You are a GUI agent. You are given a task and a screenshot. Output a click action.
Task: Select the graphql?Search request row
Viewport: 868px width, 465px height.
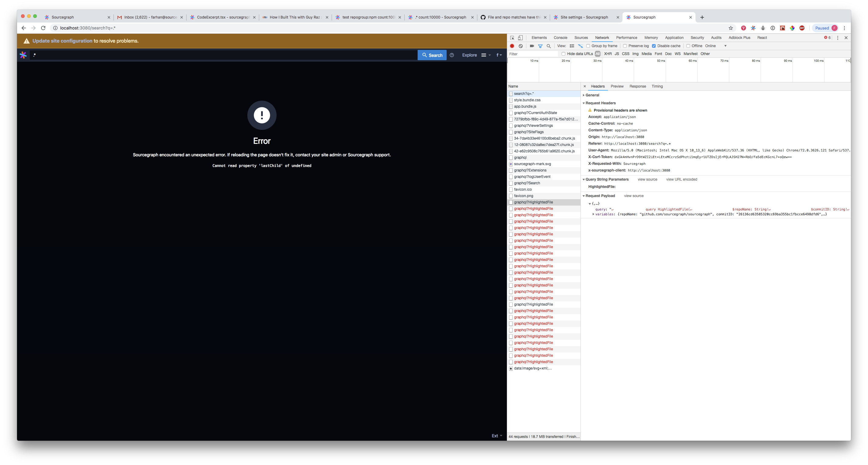tap(544, 183)
